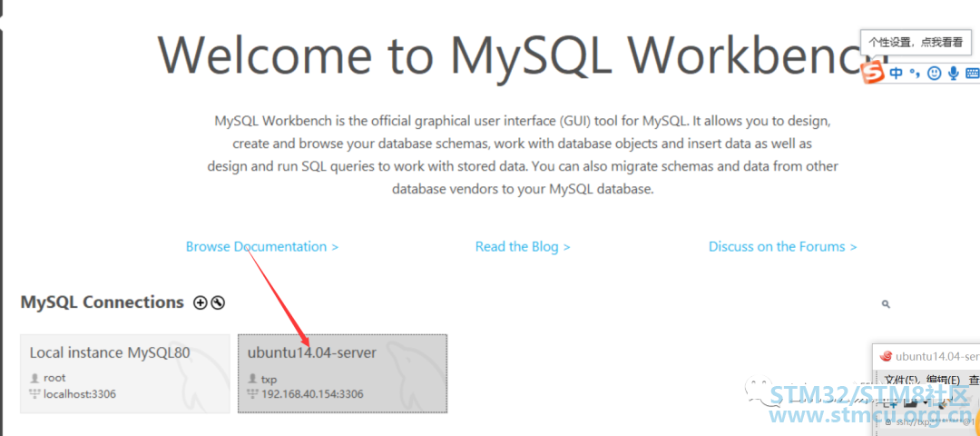This screenshot has height=436, width=980.
Task: Open Discuss on the Forums link
Action: [x=782, y=246]
